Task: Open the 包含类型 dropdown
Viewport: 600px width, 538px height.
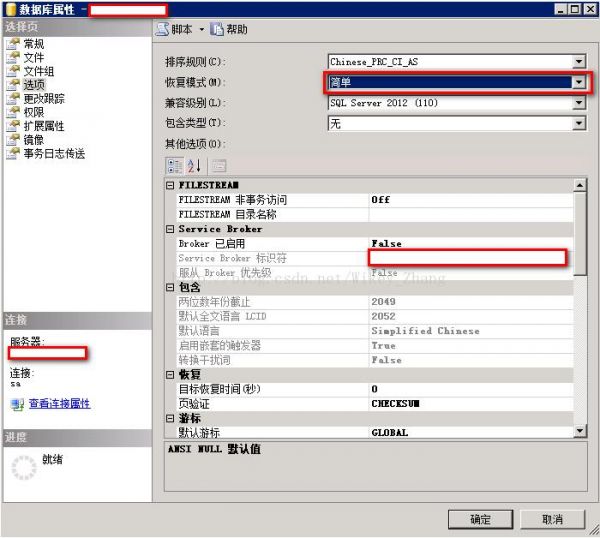Action: click(579, 123)
